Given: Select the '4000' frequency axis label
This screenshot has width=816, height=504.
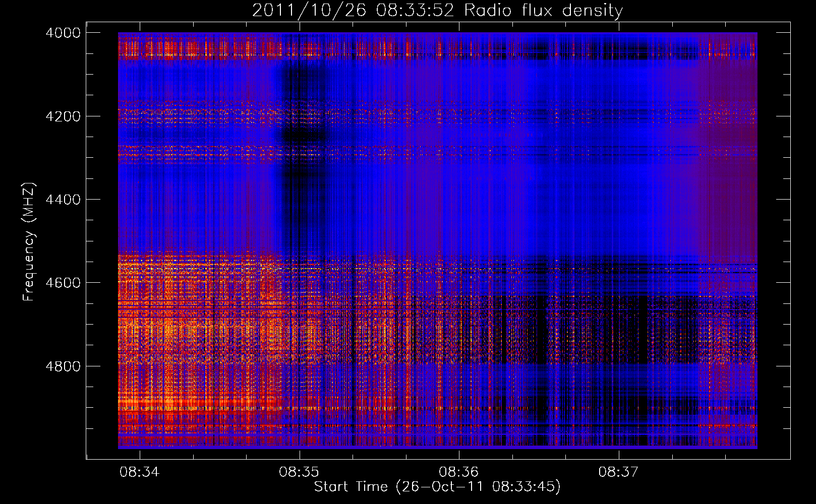Looking at the screenshot, I should coord(63,33).
